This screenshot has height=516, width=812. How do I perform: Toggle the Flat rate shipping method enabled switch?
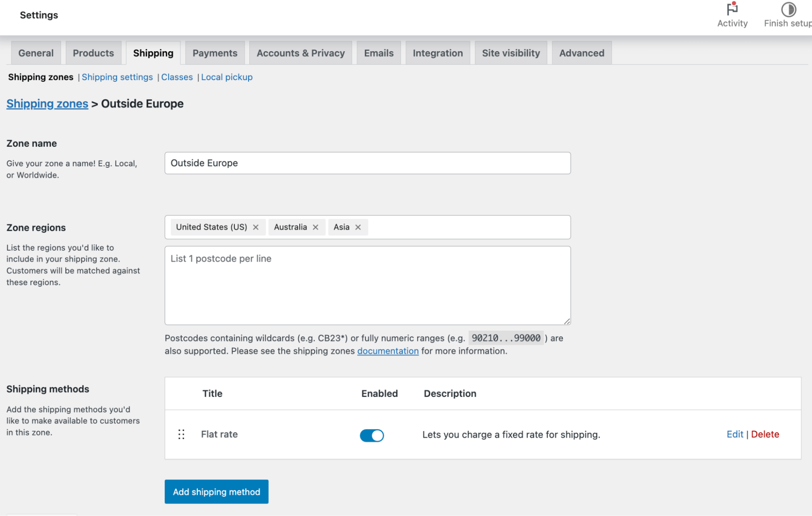point(372,434)
